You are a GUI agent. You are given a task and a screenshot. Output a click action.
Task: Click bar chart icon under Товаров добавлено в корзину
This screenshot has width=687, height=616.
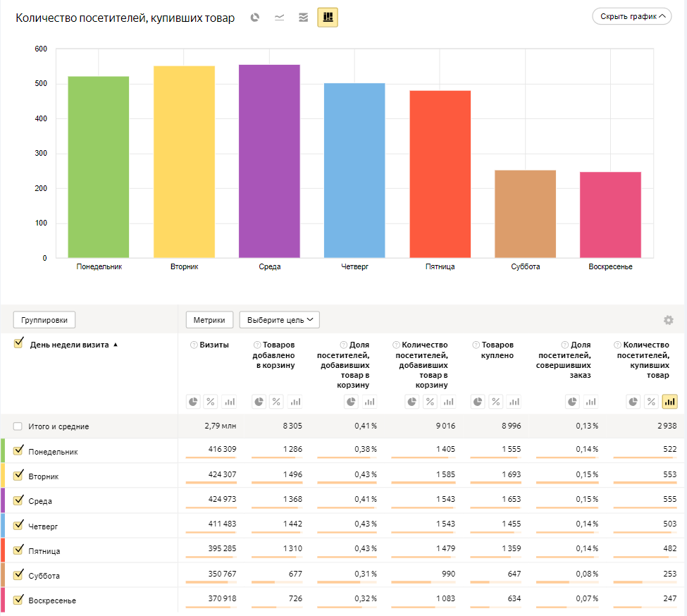pyautogui.click(x=295, y=402)
